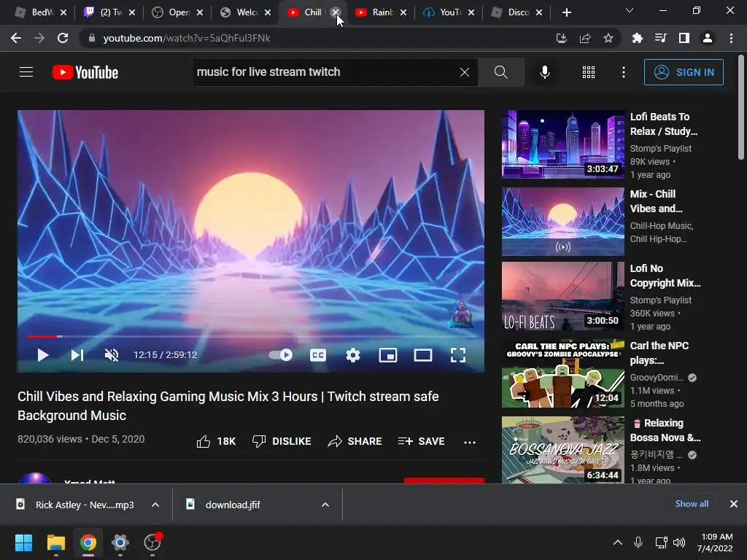This screenshot has width=747, height=560.
Task: Like the video with 18K likes
Action: point(216,441)
